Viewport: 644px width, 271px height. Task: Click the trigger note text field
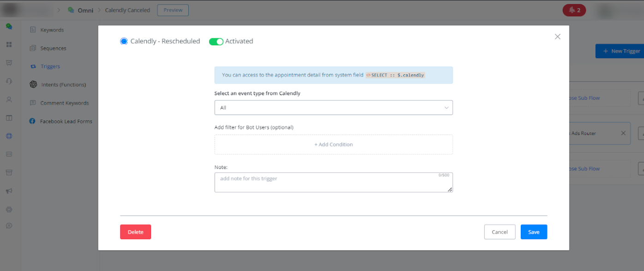point(333,182)
